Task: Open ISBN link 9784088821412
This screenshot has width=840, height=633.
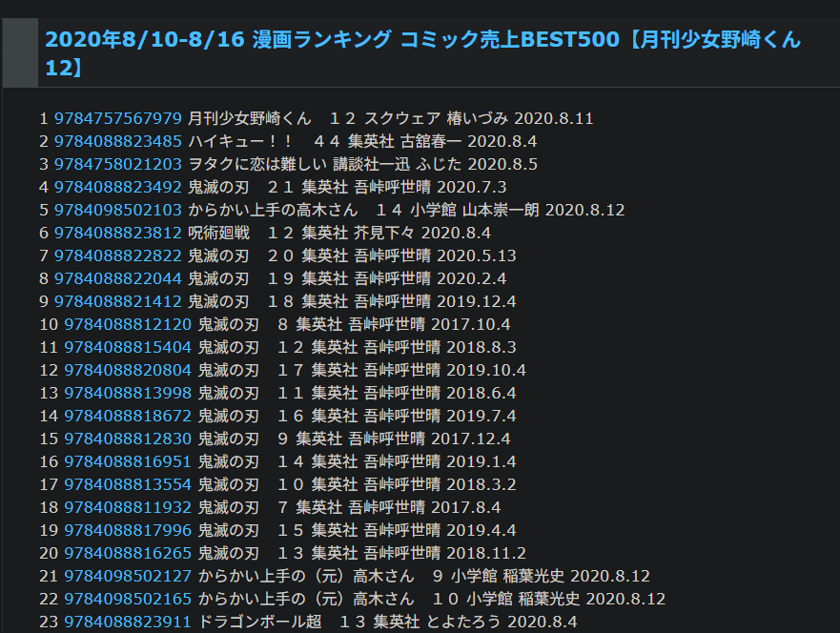Action: pos(118,301)
